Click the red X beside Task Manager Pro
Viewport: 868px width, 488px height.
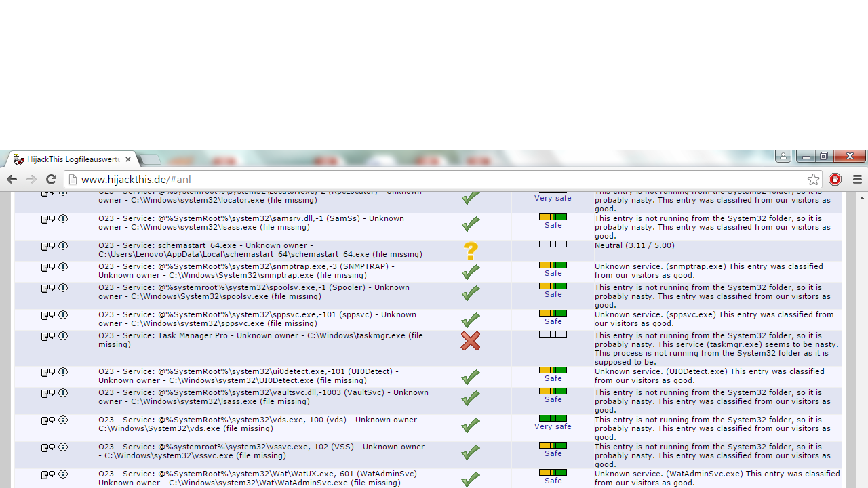470,341
